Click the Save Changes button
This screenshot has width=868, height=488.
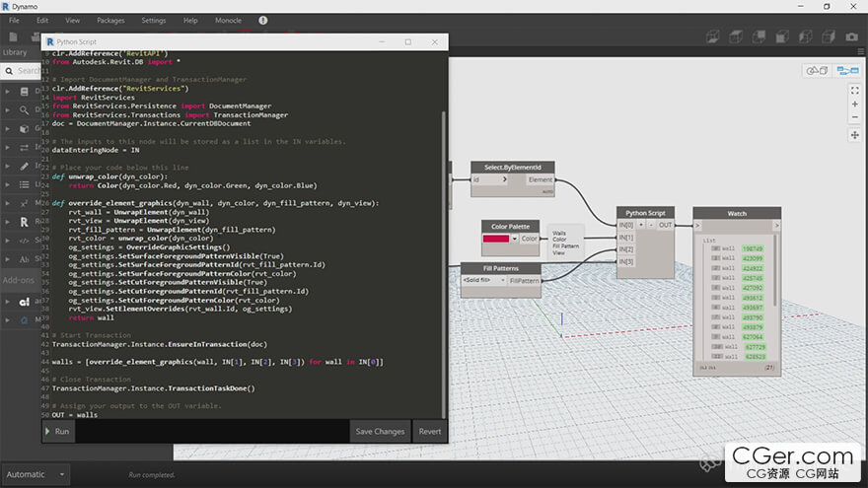coord(380,431)
